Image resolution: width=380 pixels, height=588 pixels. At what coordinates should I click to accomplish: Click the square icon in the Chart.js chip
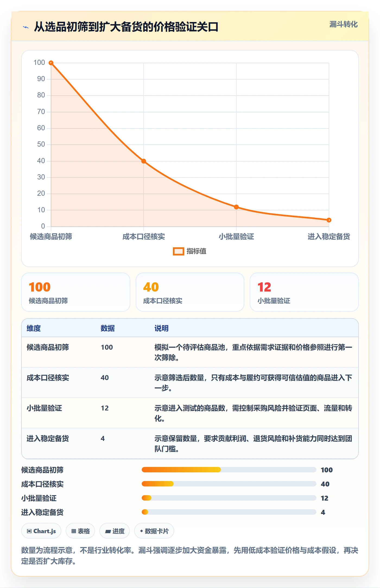[x=29, y=531]
